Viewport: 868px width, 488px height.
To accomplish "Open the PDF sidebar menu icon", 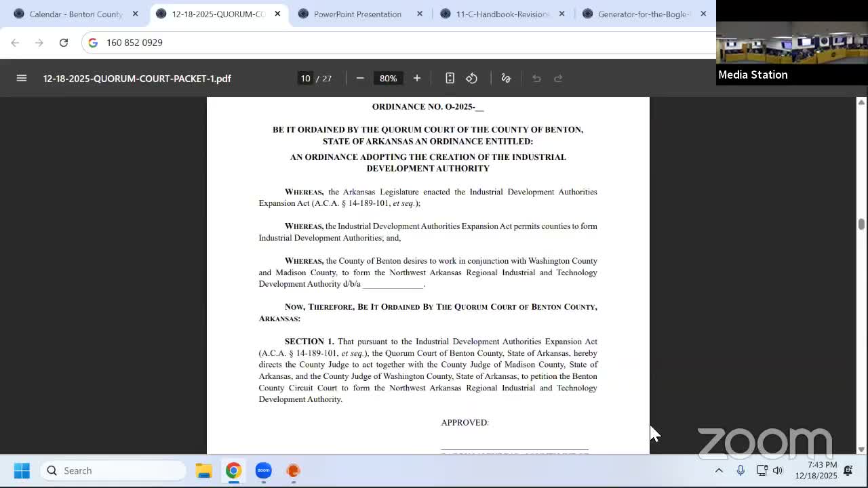I will click(x=22, y=78).
